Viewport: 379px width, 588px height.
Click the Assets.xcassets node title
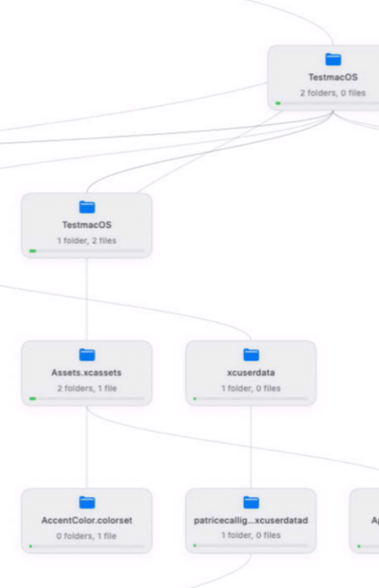(87, 373)
